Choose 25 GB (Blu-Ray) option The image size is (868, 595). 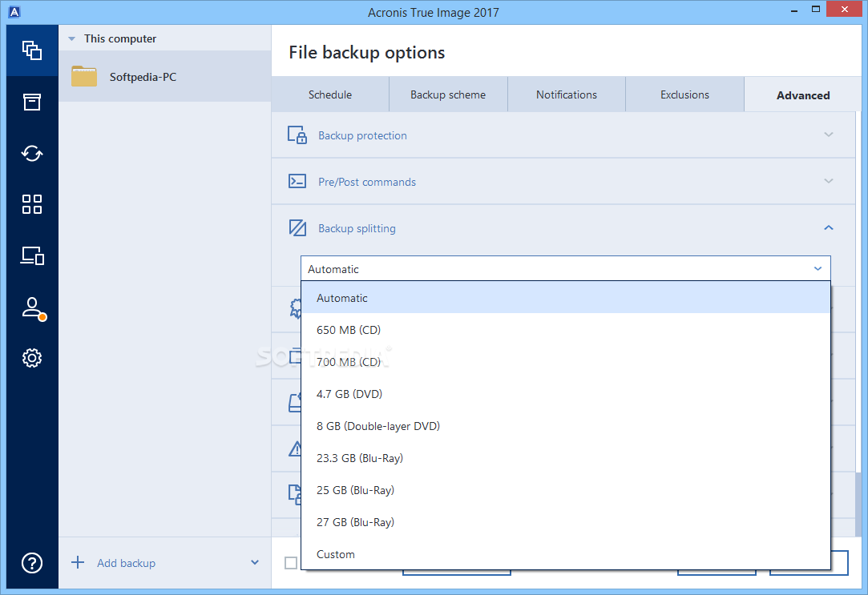coord(565,490)
